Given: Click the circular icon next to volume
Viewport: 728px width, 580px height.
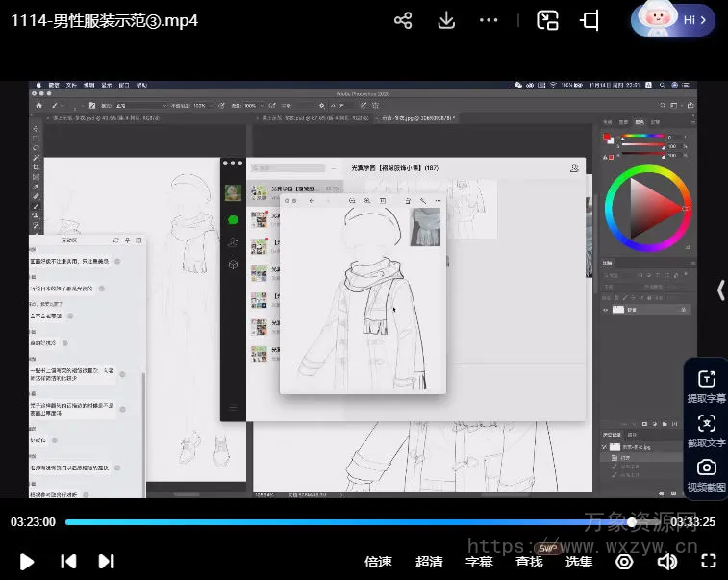Looking at the screenshot, I should [x=625, y=561].
